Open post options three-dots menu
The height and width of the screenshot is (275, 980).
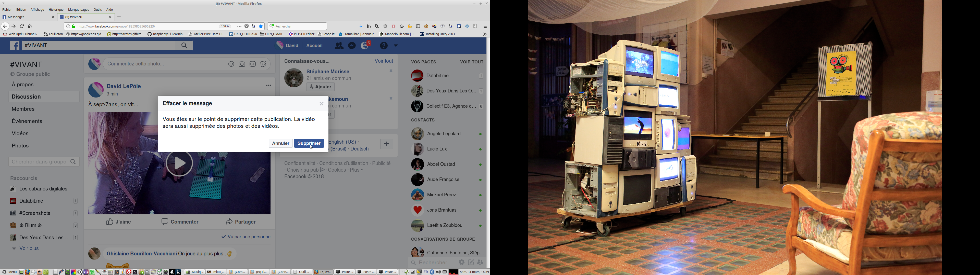point(268,86)
